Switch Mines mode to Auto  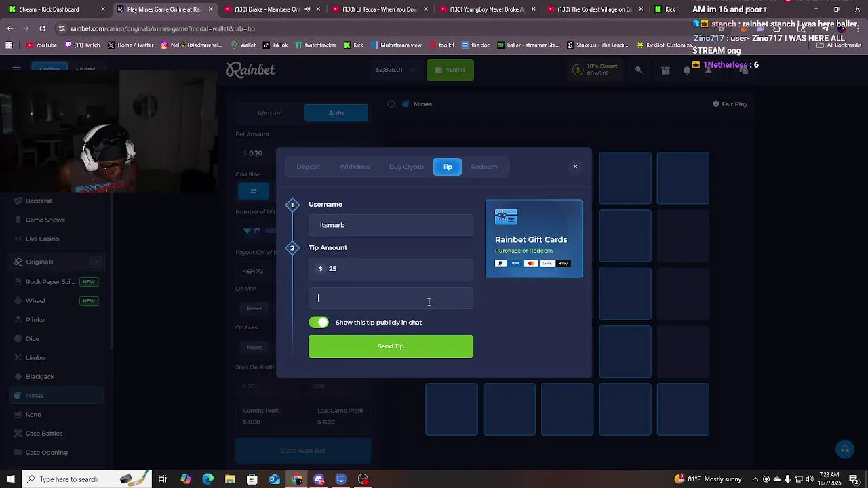[x=336, y=113]
